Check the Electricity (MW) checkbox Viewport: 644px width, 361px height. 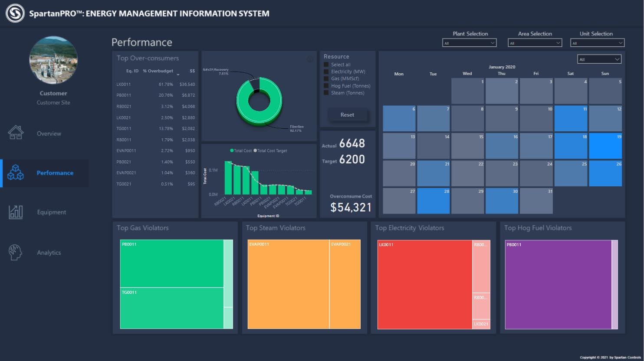(326, 72)
